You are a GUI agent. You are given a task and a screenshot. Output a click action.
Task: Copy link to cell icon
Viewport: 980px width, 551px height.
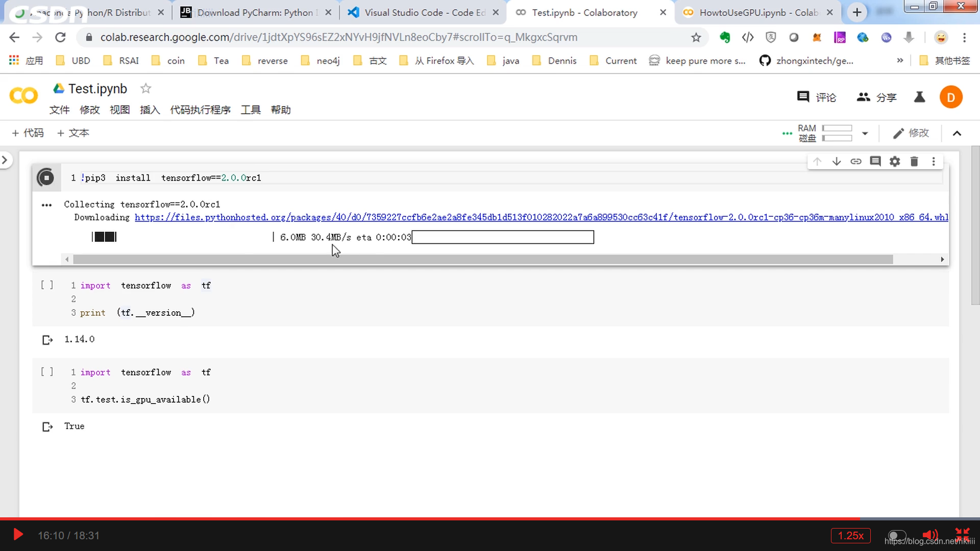[x=856, y=161]
